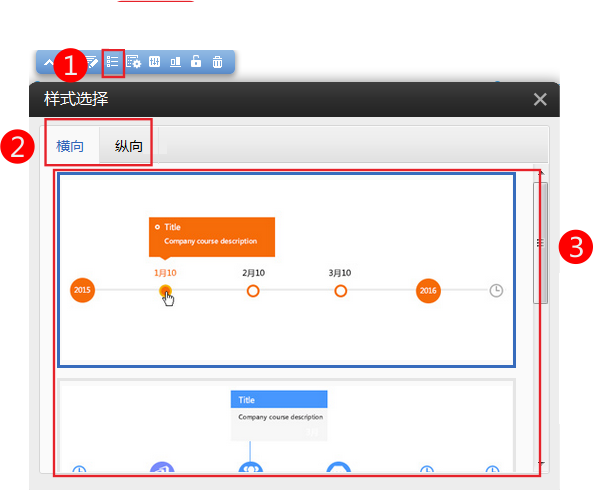Collapse the toolbar with the up chevron
The height and width of the screenshot is (490, 611).
pos(48,62)
